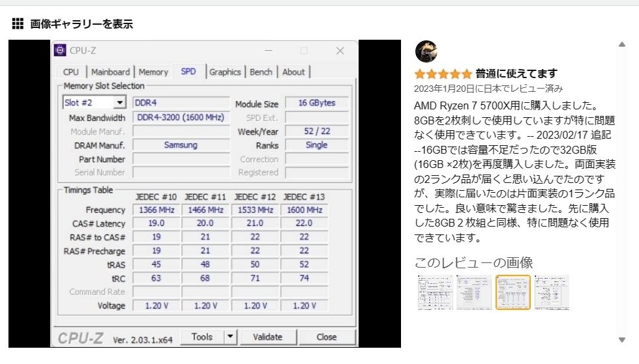Viewport: 639px width, 364px height.
Task: Click the CPU-Z app icon in title bar
Action: point(60,50)
